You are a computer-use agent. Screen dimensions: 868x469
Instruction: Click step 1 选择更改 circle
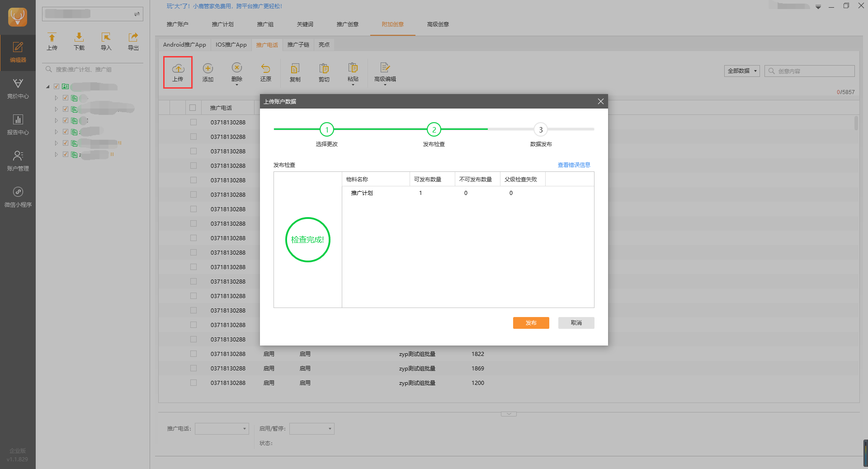[327, 130]
